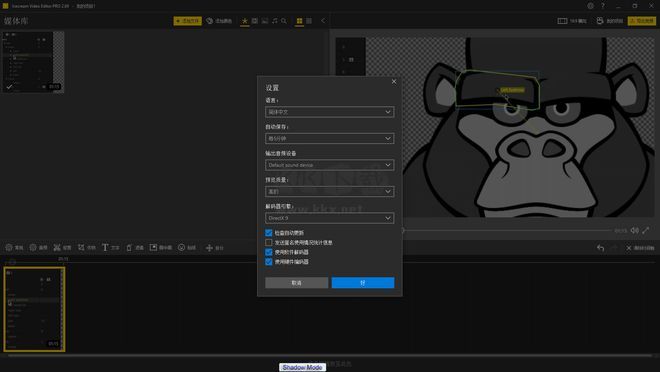Select the crop tool
The image size is (660, 372).
pyautogui.click(x=87, y=248)
